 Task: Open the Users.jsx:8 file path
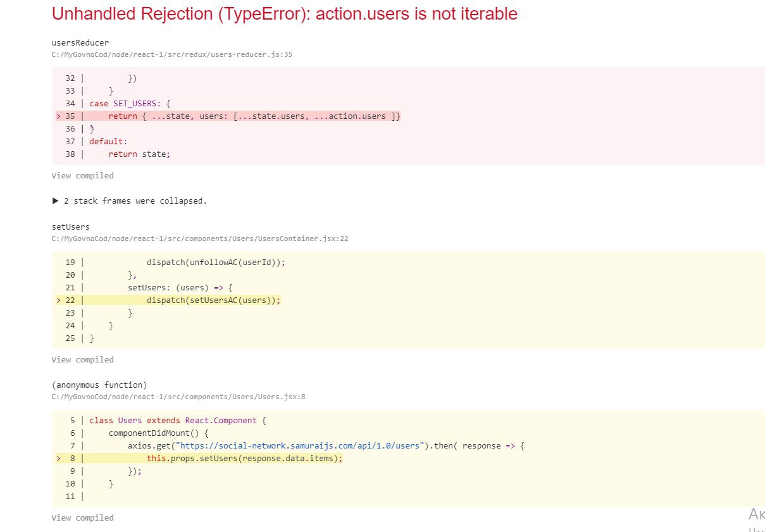(x=178, y=397)
